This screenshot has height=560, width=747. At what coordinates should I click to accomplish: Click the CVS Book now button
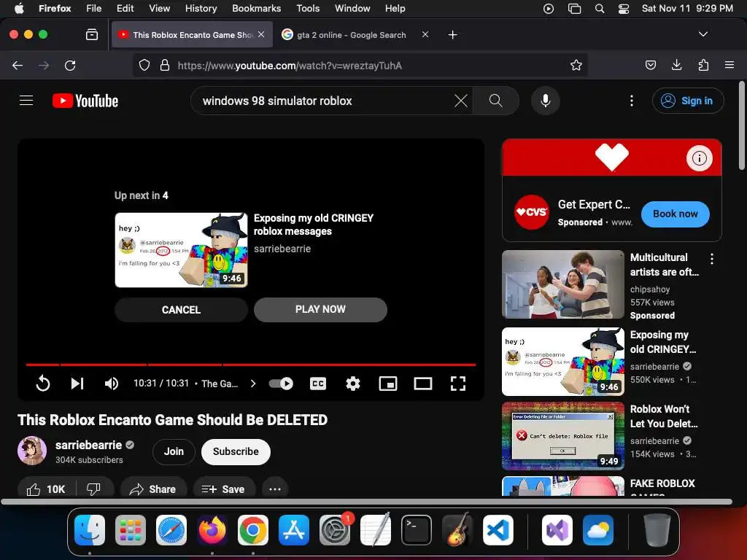(675, 214)
